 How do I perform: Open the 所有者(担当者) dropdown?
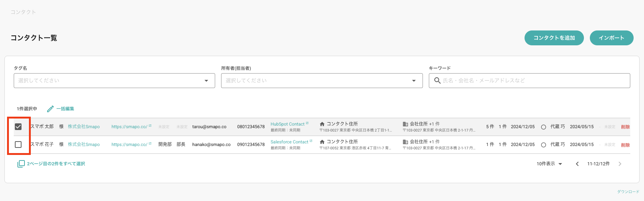(x=322, y=81)
